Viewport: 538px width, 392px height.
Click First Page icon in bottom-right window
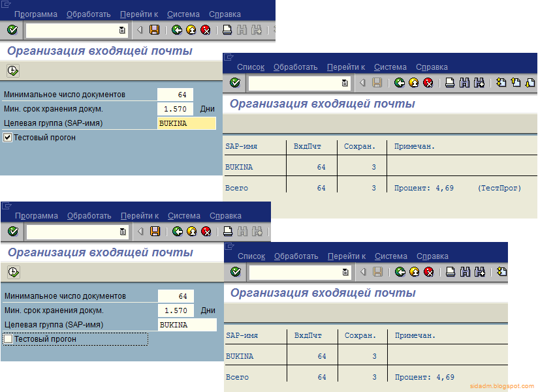pyautogui.click(x=501, y=272)
